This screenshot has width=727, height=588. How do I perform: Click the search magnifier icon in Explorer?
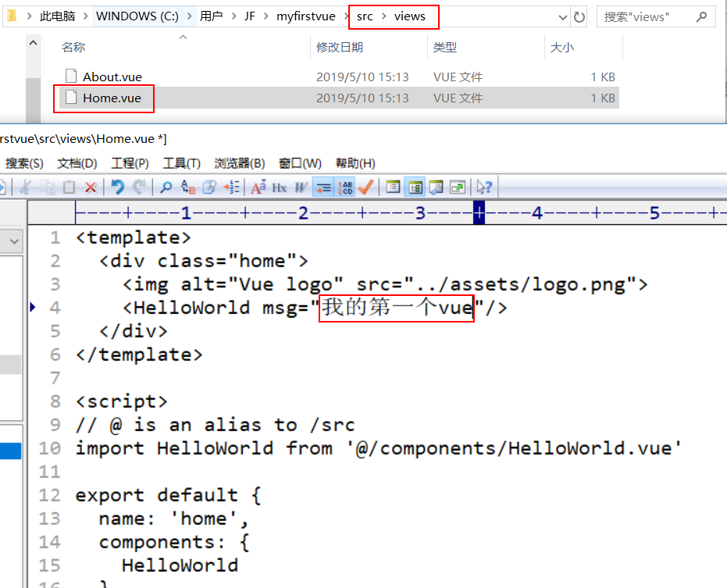tap(701, 17)
